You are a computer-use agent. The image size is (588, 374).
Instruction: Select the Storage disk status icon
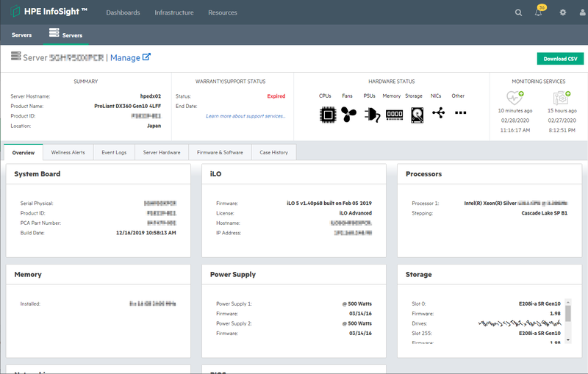(417, 115)
